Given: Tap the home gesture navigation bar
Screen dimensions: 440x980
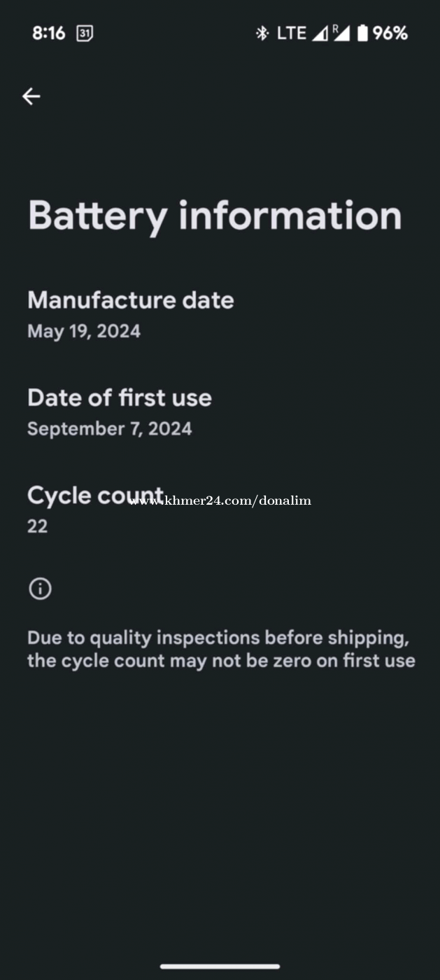Looking at the screenshot, I should coord(220,967).
